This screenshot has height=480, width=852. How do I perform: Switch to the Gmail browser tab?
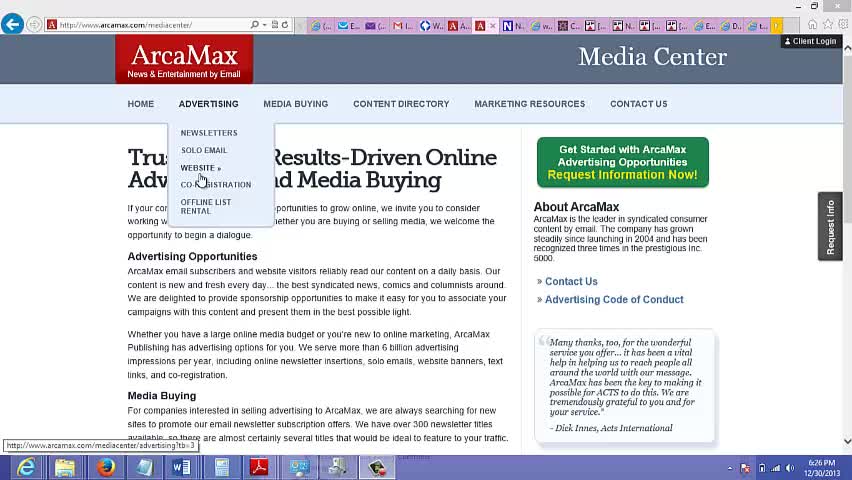tap(403, 26)
